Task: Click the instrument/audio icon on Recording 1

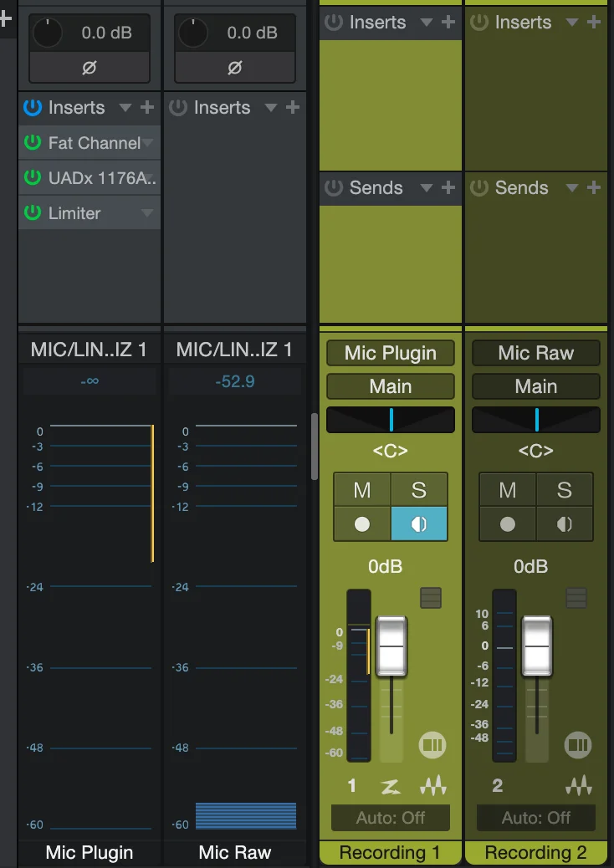Action: [432, 786]
